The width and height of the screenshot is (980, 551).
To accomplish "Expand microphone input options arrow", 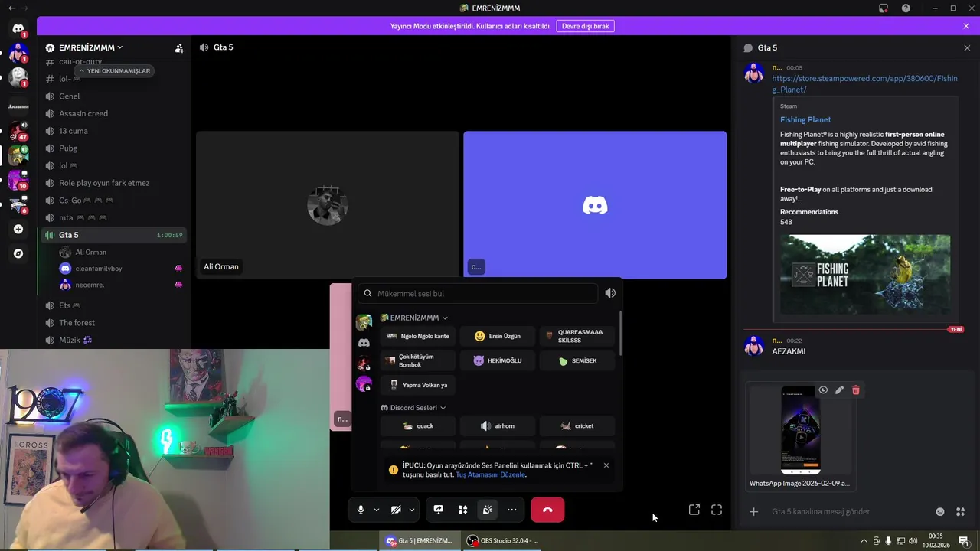I will [x=376, y=510].
